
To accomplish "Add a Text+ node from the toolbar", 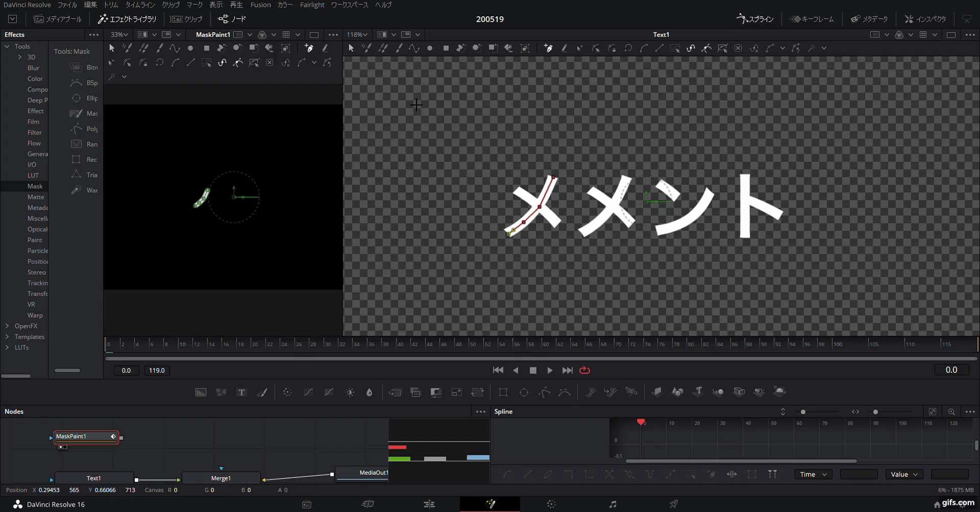I will click(241, 392).
